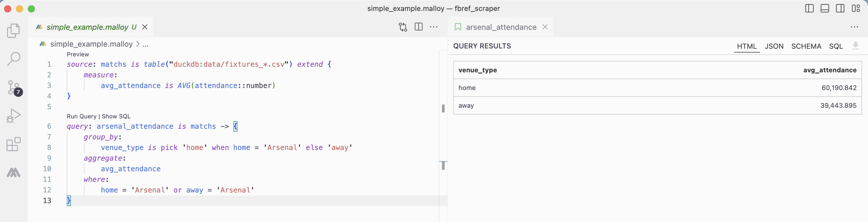Download the query results
Viewport: 868px width, 222px height.
tap(855, 46)
